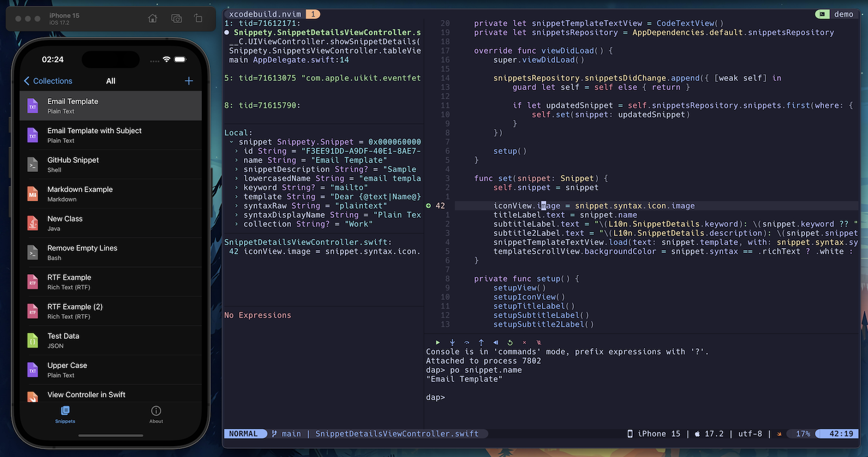Screen dimensions: 868x457
Task: Click the thread 1 tid=71612171 entry
Action: click(263, 23)
